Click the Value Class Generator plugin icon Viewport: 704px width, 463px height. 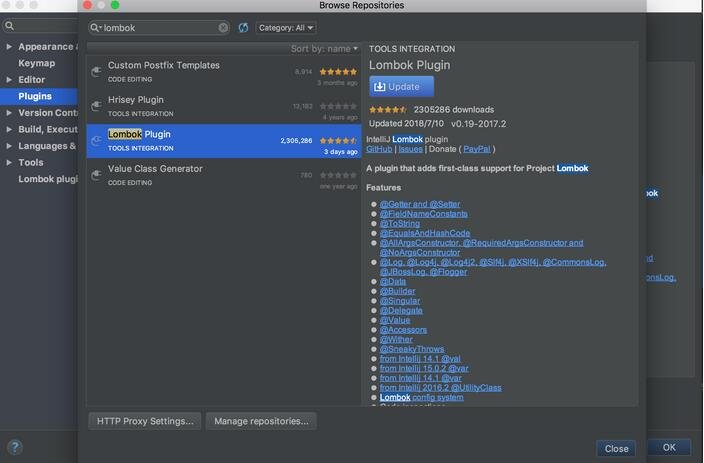(96, 175)
